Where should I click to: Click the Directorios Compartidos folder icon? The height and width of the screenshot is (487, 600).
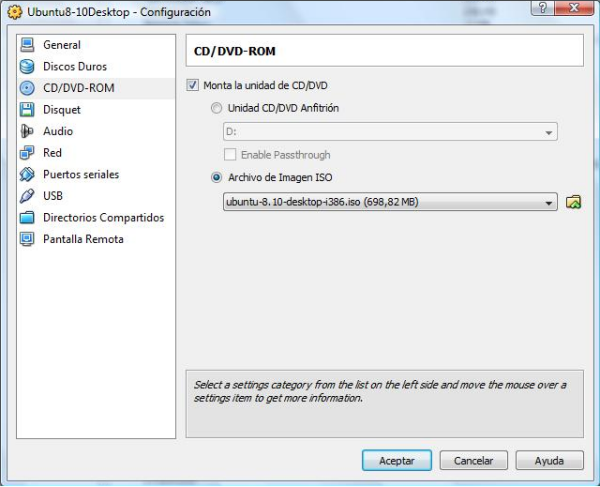[27, 218]
